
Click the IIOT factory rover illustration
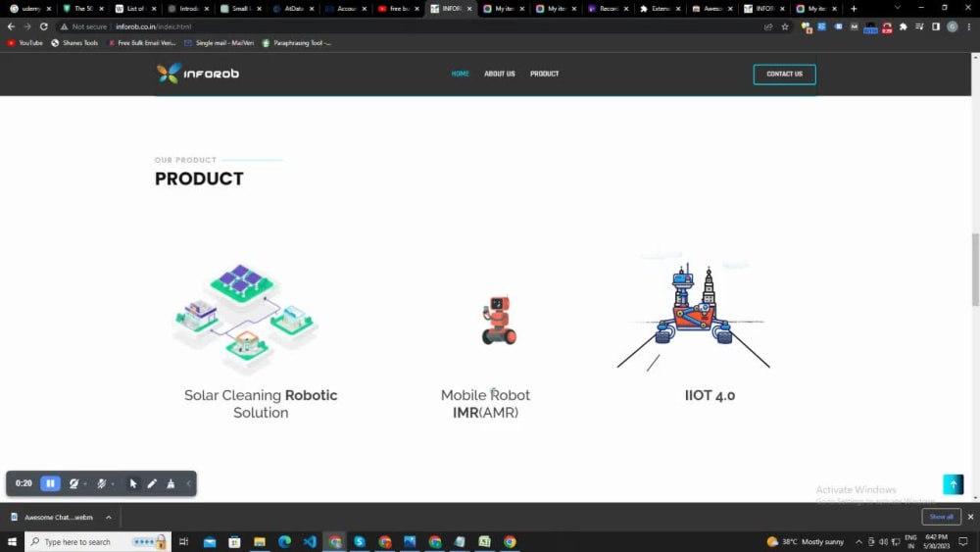click(x=694, y=313)
